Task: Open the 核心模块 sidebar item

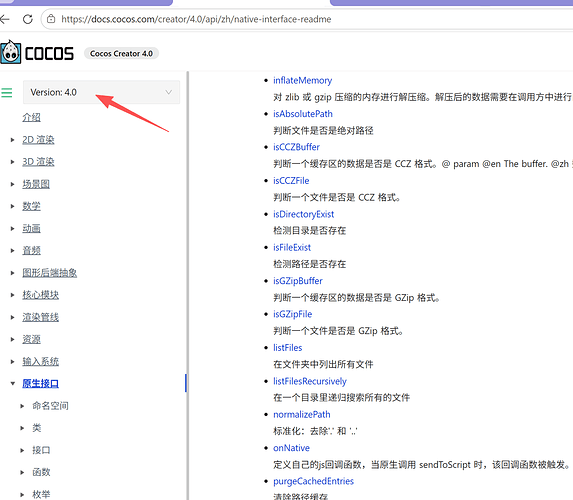Action: [41, 295]
